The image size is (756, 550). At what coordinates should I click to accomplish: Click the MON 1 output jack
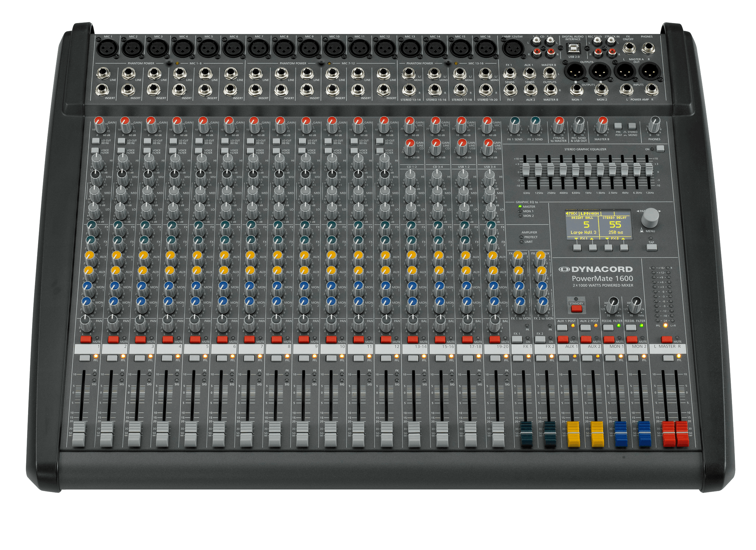(577, 90)
